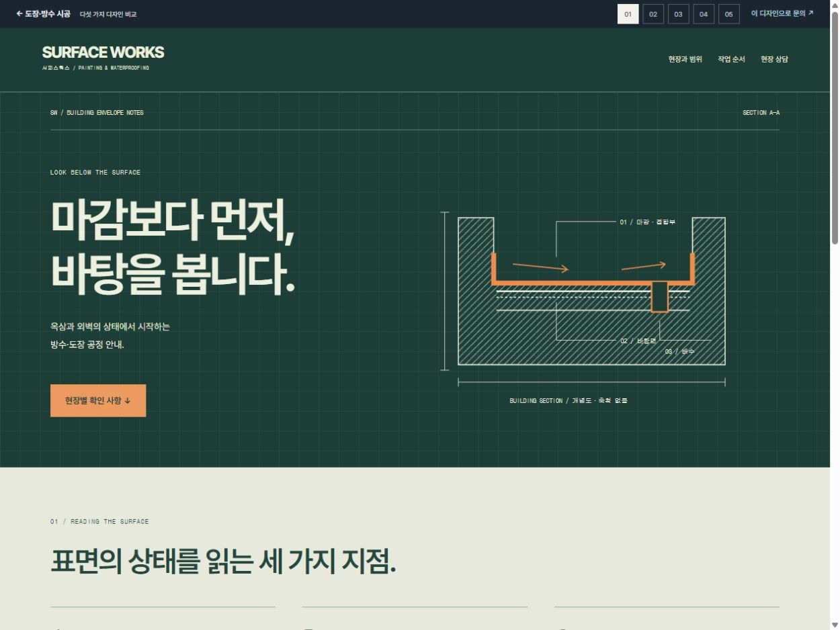This screenshot has height=630, width=840.
Task: Click diagram label '03 / 배수'
Action: pos(680,351)
